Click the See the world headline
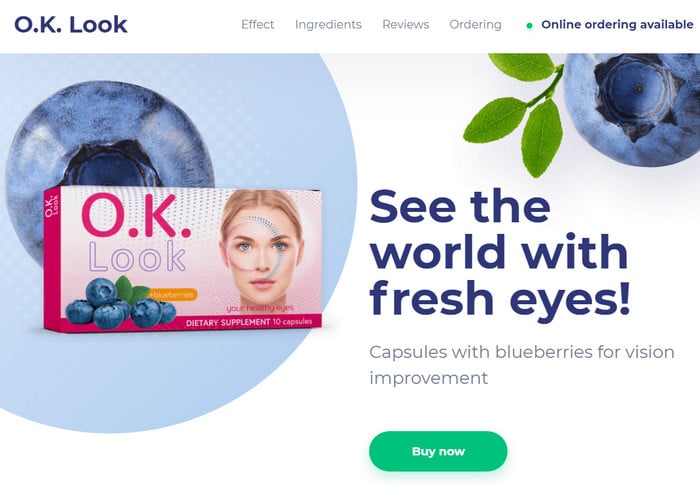The width and height of the screenshot is (700, 496). coord(500,252)
